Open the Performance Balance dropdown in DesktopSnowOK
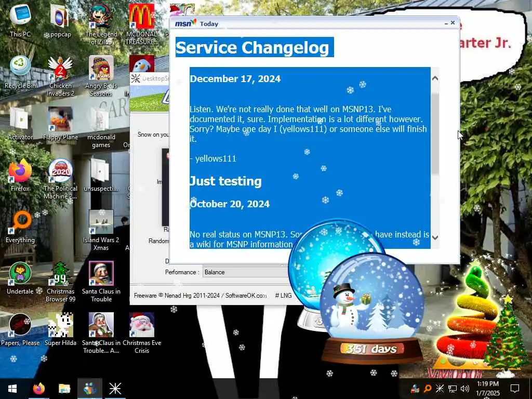Image resolution: width=532 pixels, height=399 pixels. (245, 272)
